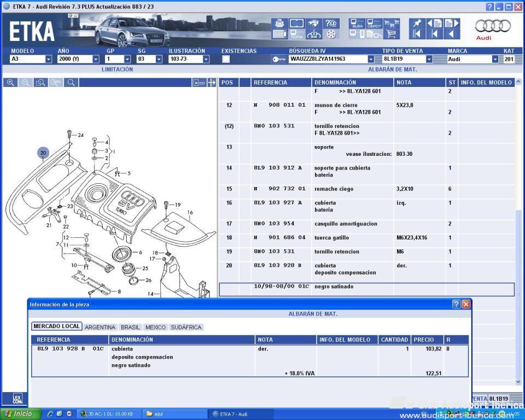The width and height of the screenshot is (525, 420).
Task: Select the '10/98-08/00 01C' negro satinado row
Action: (x=366, y=289)
